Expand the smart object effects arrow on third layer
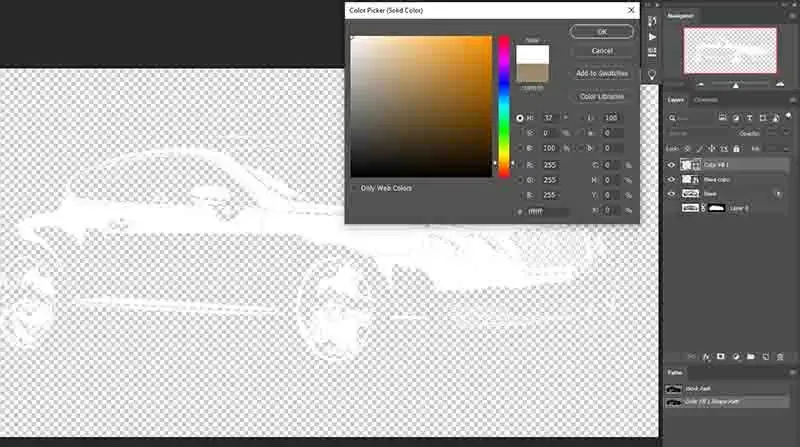 [779, 194]
